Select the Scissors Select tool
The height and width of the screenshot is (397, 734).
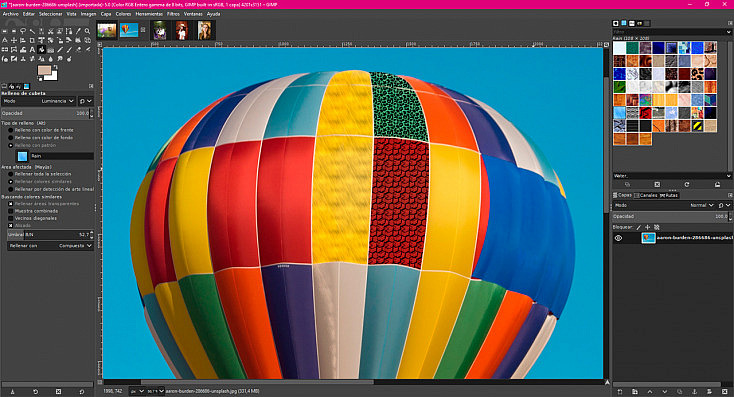point(51,31)
